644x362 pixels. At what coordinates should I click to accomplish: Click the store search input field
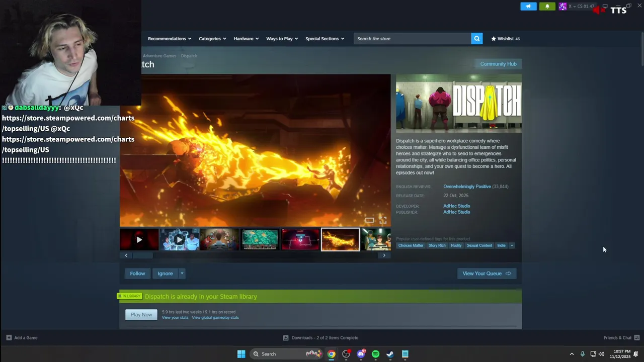(412, 39)
